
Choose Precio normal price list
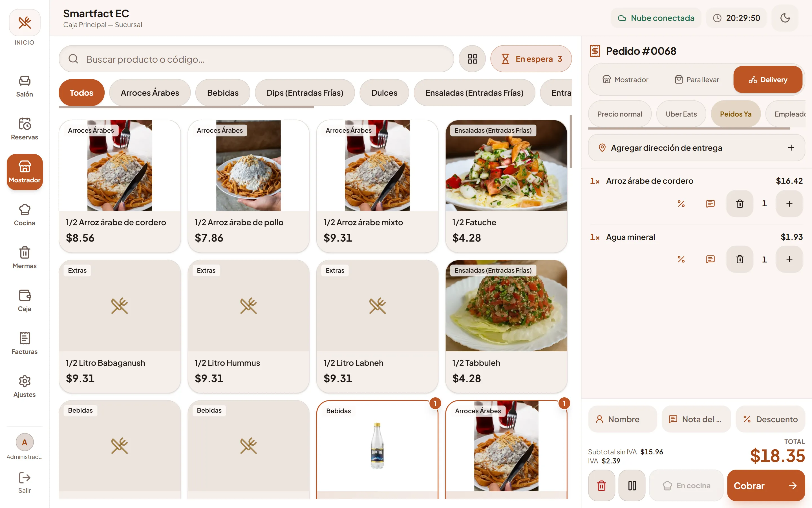(x=619, y=114)
